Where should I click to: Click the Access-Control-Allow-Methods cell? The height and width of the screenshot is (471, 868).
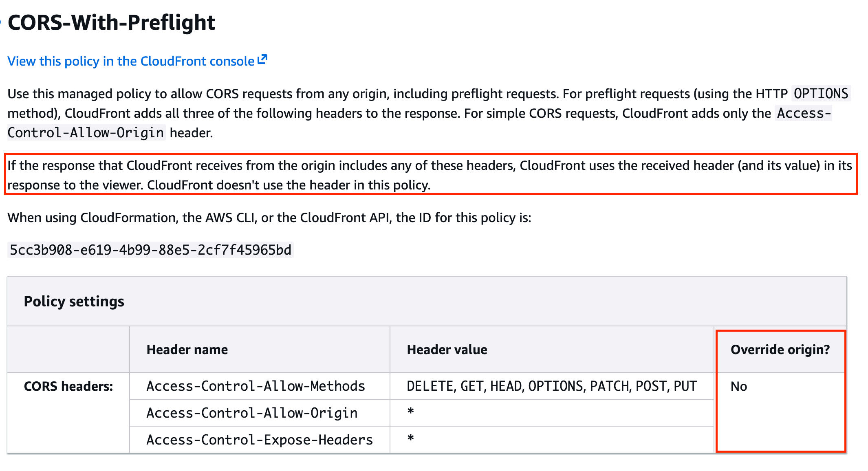point(256,386)
